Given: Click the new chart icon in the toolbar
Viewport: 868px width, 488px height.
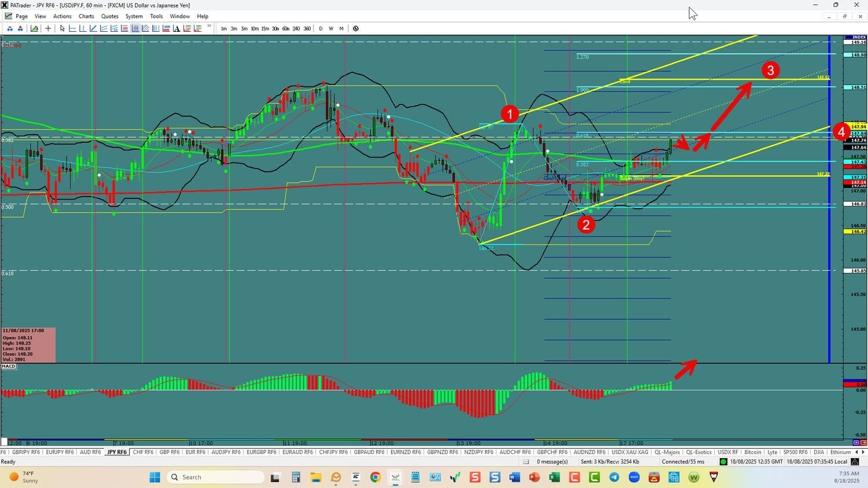Looking at the screenshot, I should click(x=35, y=28).
